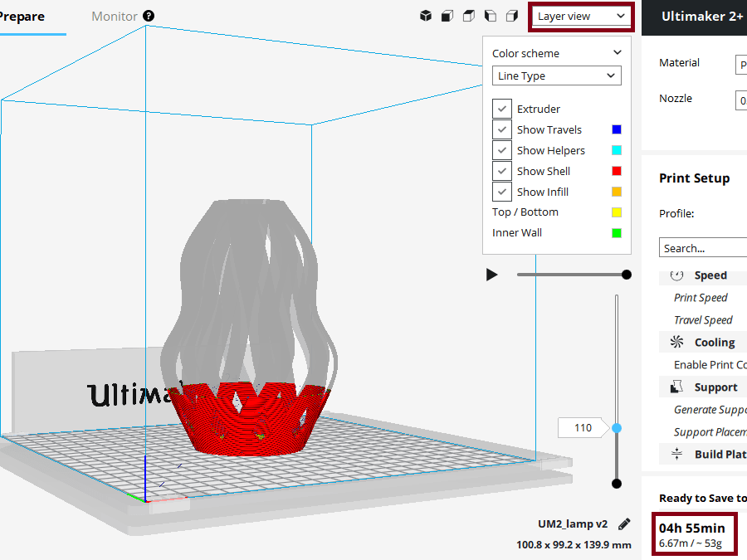Click the Nozzle label
This screenshot has width=747, height=560.
(676, 99)
